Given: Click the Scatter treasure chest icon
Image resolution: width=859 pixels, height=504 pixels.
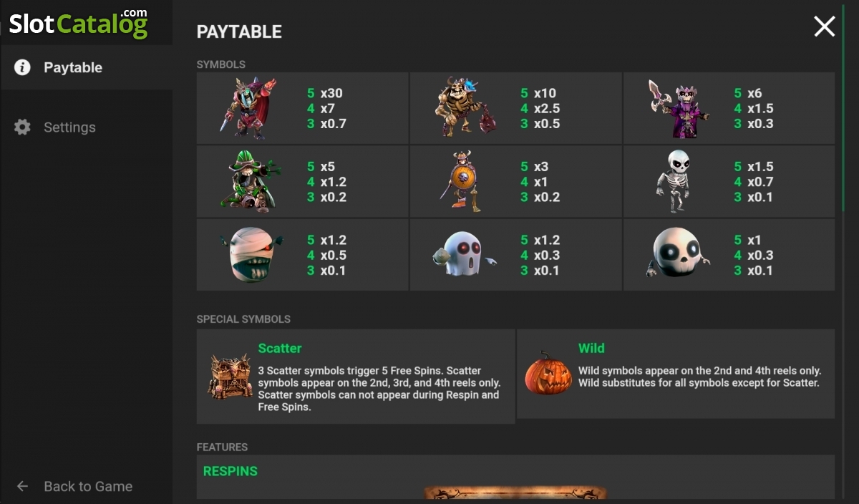Looking at the screenshot, I should [229, 377].
